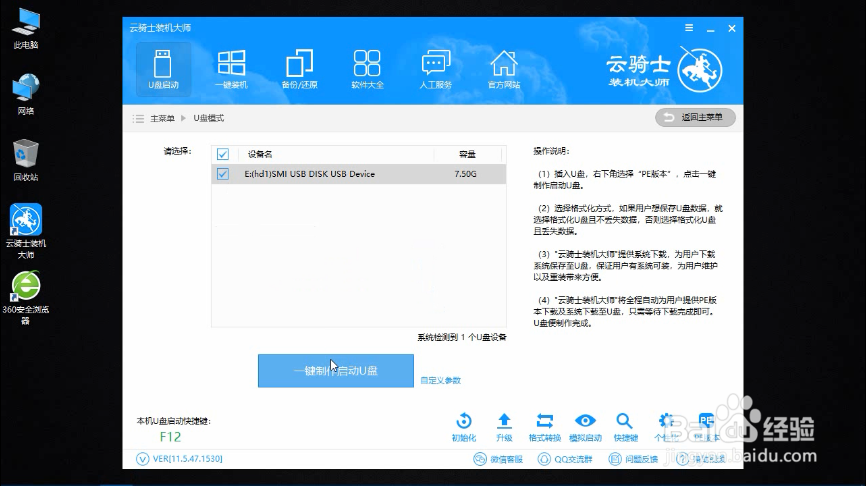866x486 pixels.
Task: Open the 云骑士装机大师 desktop shortcut
Action: tap(26, 231)
